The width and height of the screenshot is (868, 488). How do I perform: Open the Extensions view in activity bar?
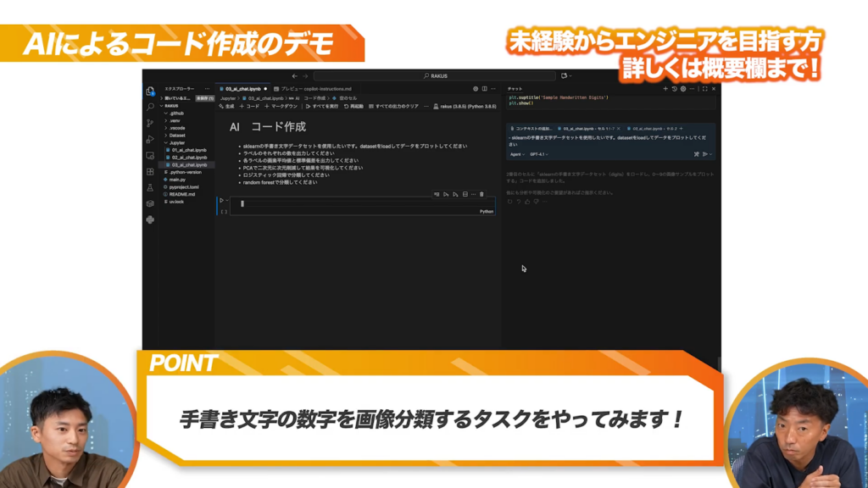point(150,171)
